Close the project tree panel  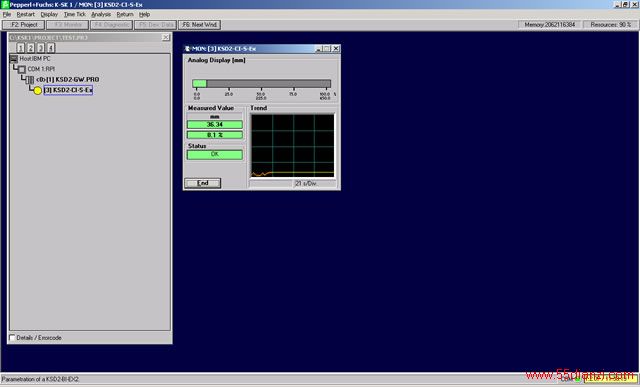(x=165, y=38)
